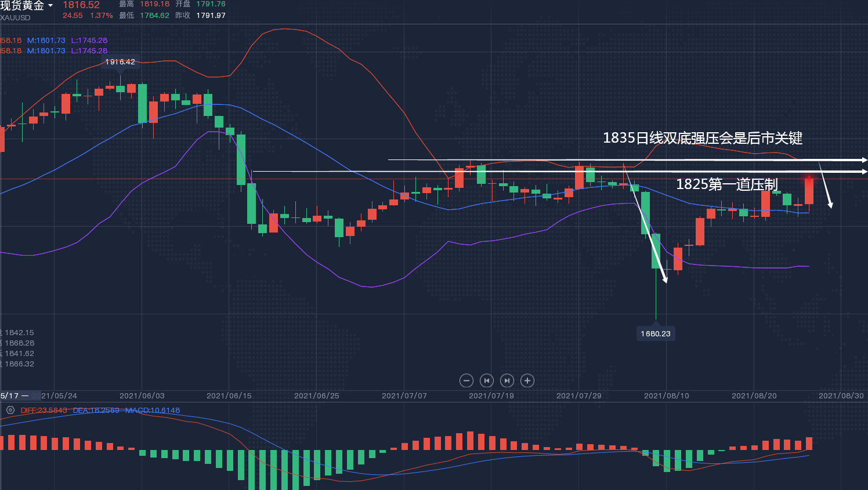The width and height of the screenshot is (868, 490).
Task: Click the skip-to-previous chart navigation button
Action: [x=487, y=380]
